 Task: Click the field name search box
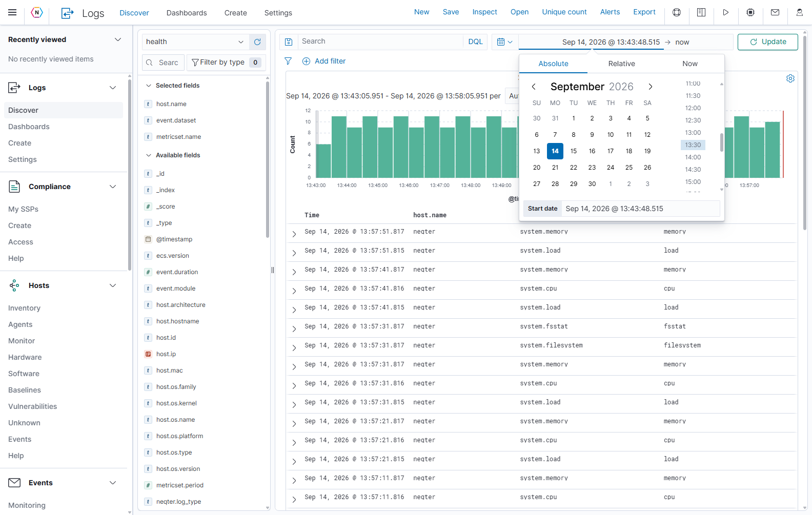pos(163,63)
